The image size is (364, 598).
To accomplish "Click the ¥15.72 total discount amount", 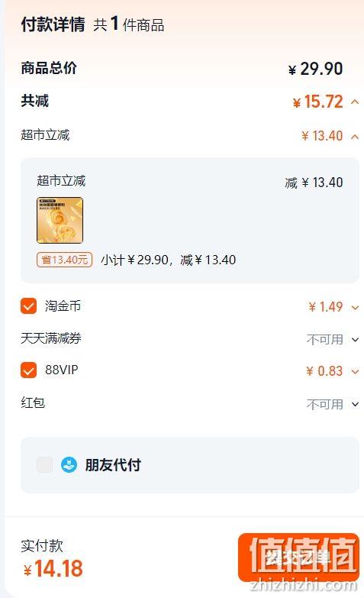I will [318, 102].
